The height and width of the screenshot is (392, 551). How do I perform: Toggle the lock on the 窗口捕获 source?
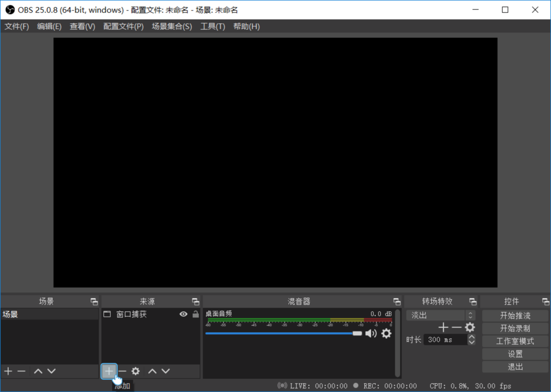(x=196, y=314)
